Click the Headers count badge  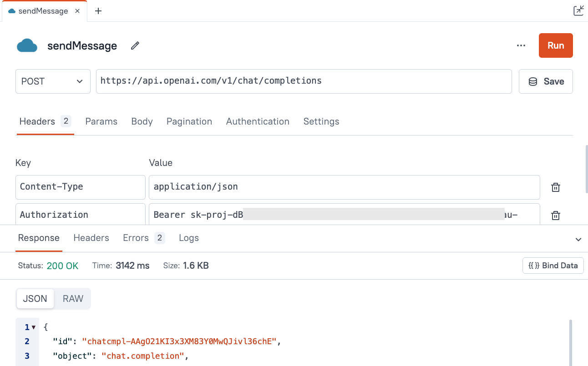coord(66,121)
